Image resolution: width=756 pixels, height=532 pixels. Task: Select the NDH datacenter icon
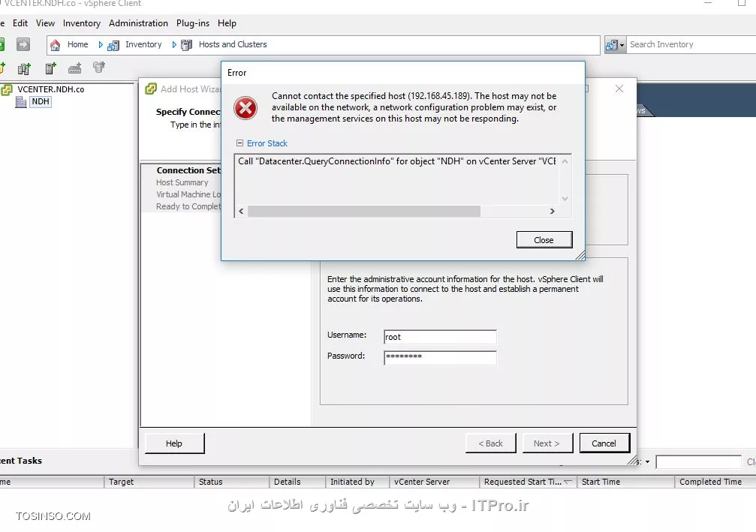point(21,102)
